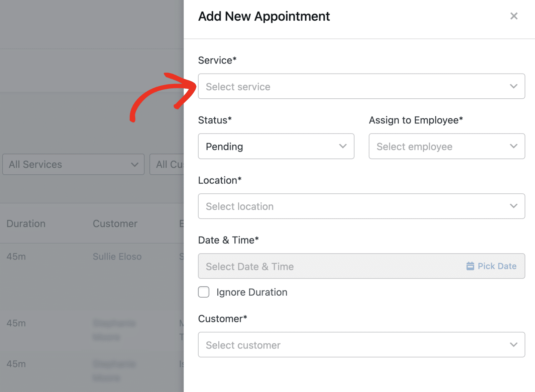Click the Pick Date link text
Image resolution: width=535 pixels, height=392 pixels.
pyautogui.click(x=497, y=266)
